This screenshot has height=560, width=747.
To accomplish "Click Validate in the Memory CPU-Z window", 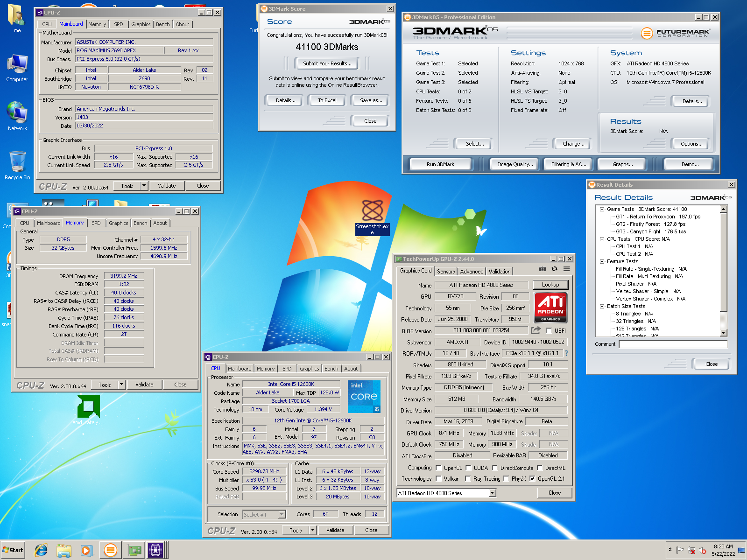I will (144, 385).
